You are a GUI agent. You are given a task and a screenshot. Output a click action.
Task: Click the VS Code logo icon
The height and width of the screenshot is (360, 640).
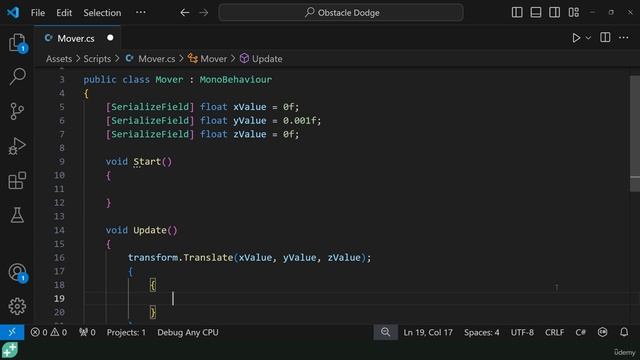pyautogui.click(x=13, y=12)
